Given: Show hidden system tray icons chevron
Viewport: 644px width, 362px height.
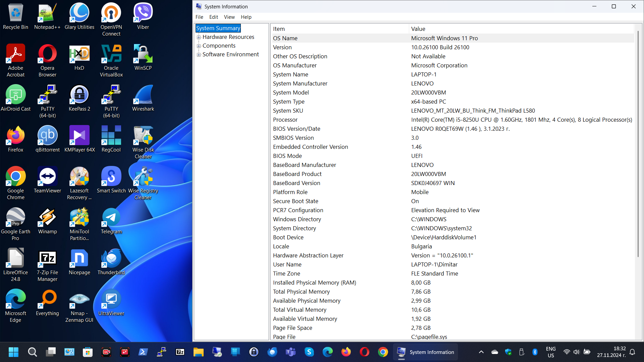Looking at the screenshot, I should [x=481, y=352].
